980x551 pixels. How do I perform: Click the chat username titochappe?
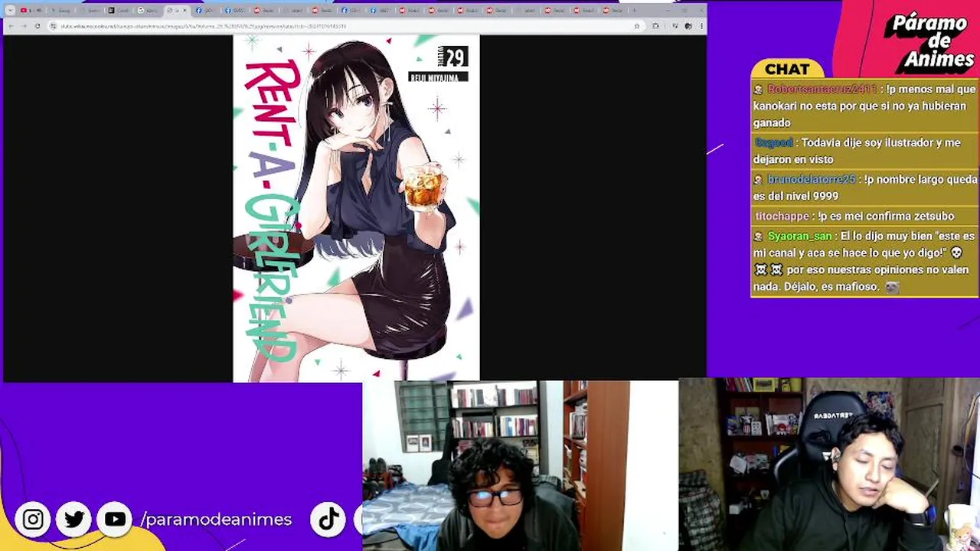(782, 217)
